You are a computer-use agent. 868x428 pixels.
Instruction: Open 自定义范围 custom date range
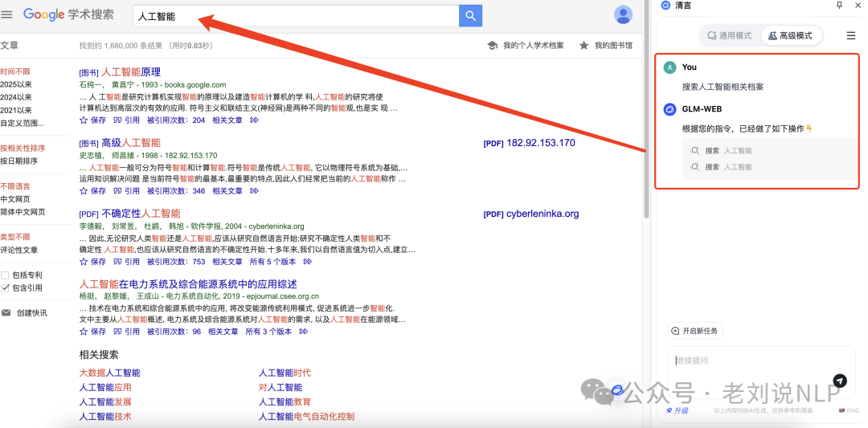pos(23,124)
